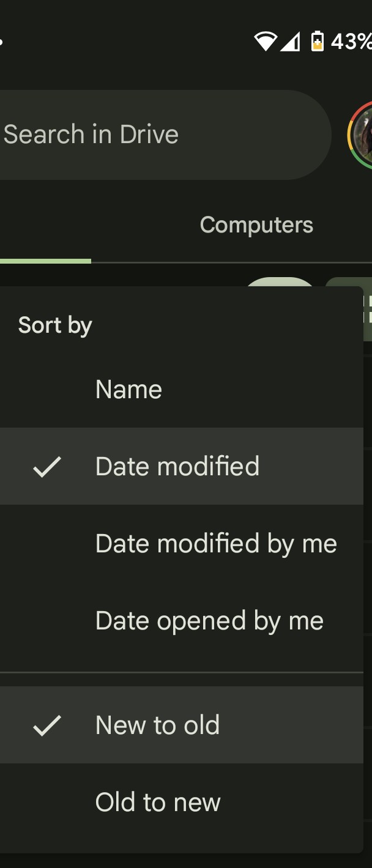The height and width of the screenshot is (868, 372).
Task: Tap the notification dot in the status bar
Action: (x=1, y=42)
